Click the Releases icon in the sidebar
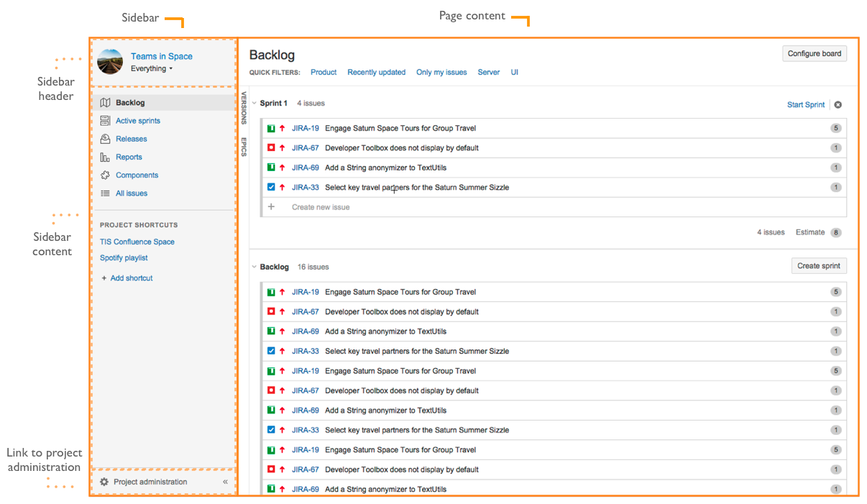Image resolution: width=867 pixels, height=504 pixels. point(103,138)
